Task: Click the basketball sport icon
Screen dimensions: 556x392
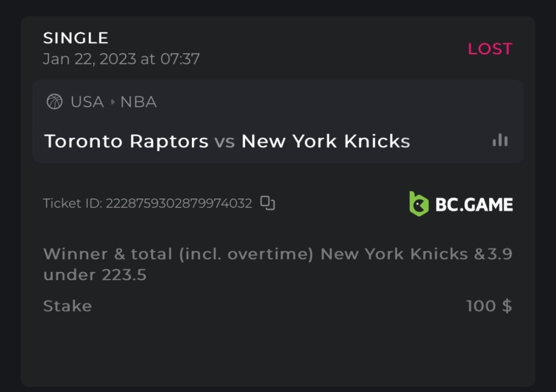Action: [x=54, y=102]
